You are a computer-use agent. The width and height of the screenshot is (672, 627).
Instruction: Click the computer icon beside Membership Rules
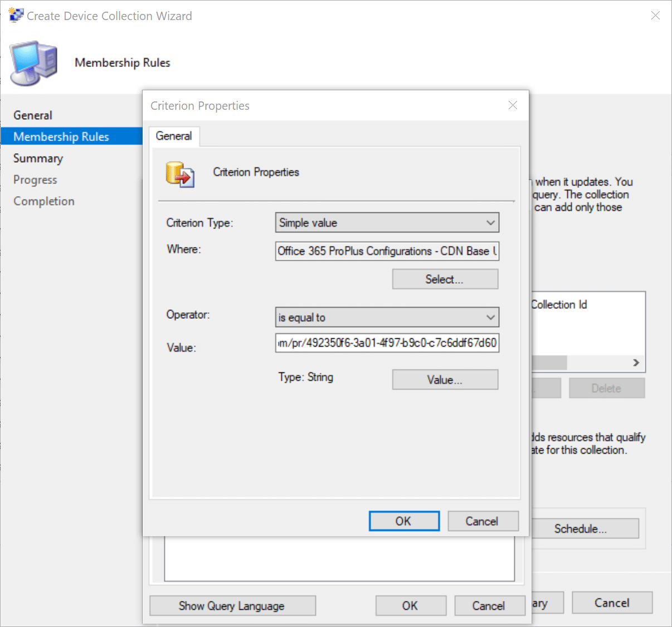coord(34,62)
